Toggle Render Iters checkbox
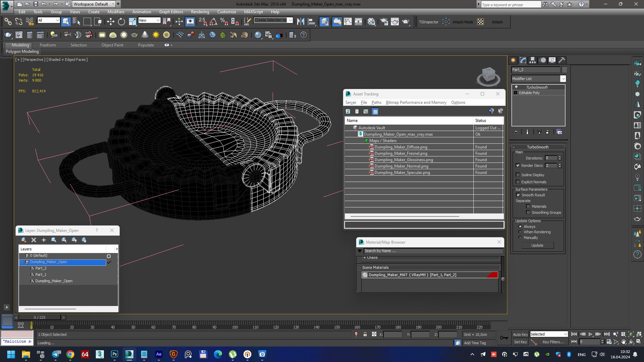This screenshot has height=362, width=644. click(x=518, y=166)
